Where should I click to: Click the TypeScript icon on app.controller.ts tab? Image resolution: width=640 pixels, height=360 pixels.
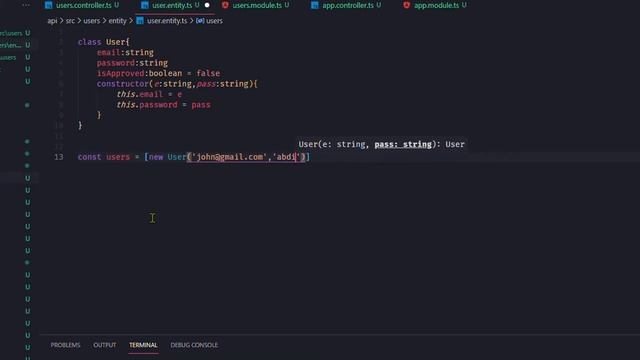coord(315,5)
